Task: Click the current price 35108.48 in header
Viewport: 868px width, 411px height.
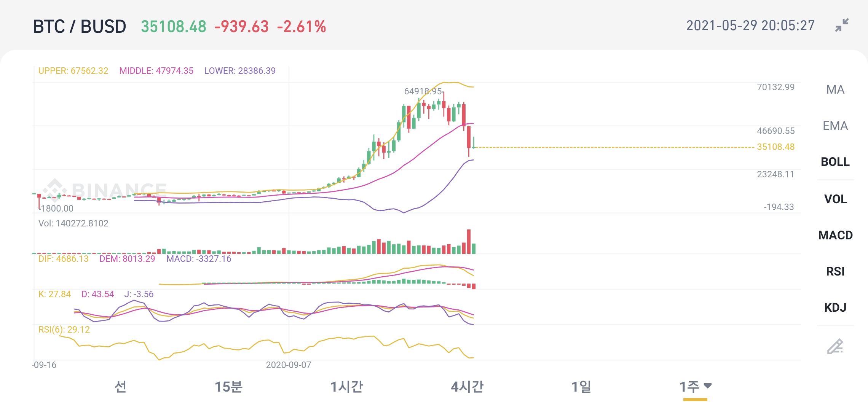Action: (174, 27)
